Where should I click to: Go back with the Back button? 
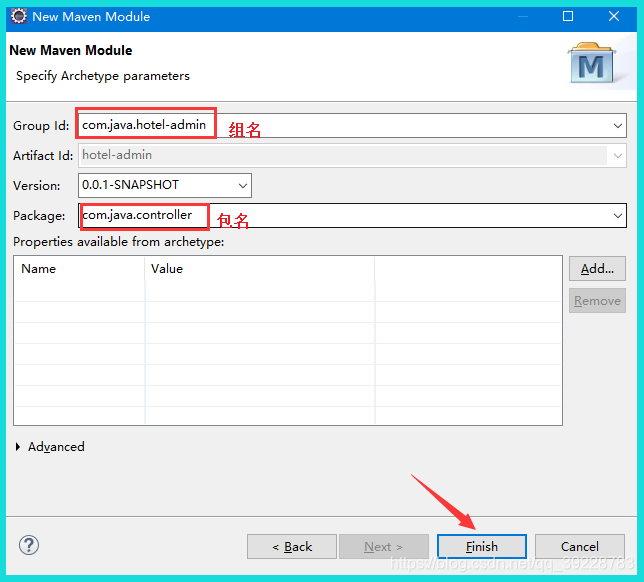coord(292,546)
